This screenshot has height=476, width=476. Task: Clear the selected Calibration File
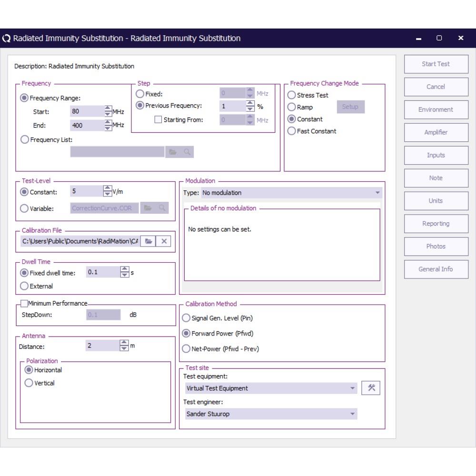[x=164, y=241]
